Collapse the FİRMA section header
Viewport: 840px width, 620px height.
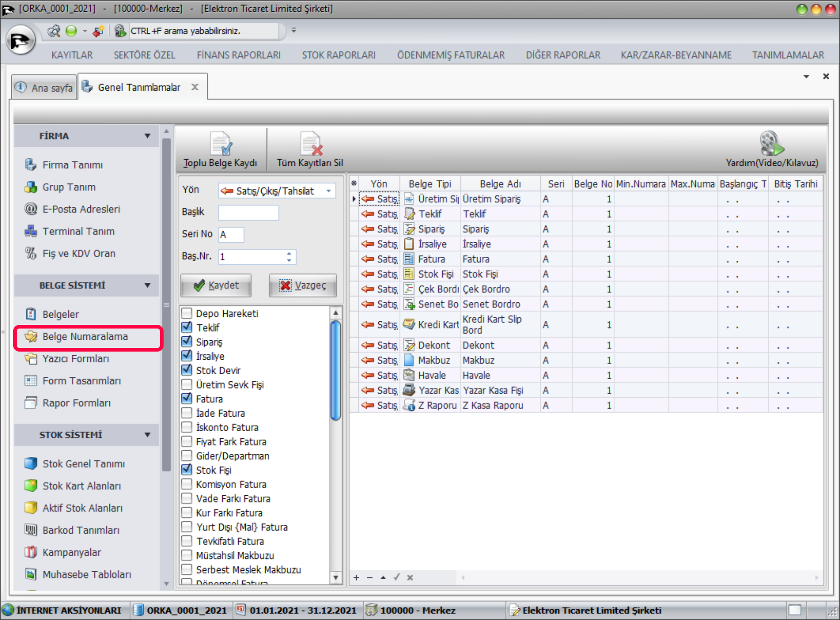click(86, 136)
